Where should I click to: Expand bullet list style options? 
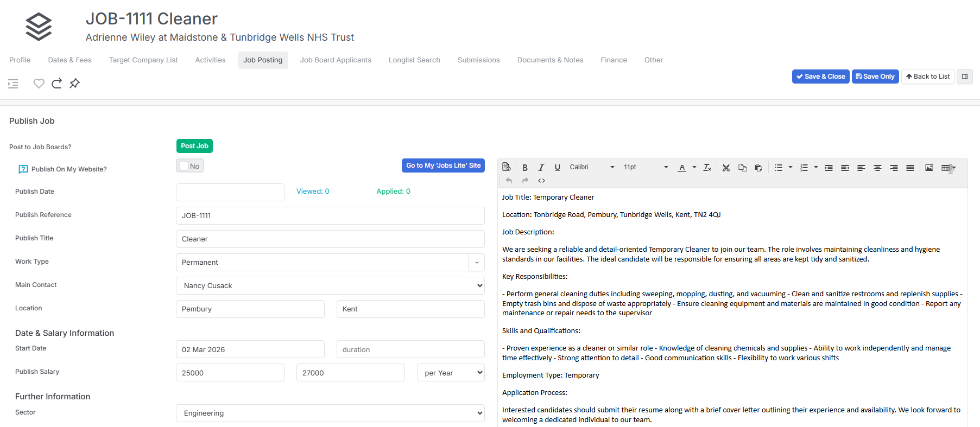click(x=791, y=168)
